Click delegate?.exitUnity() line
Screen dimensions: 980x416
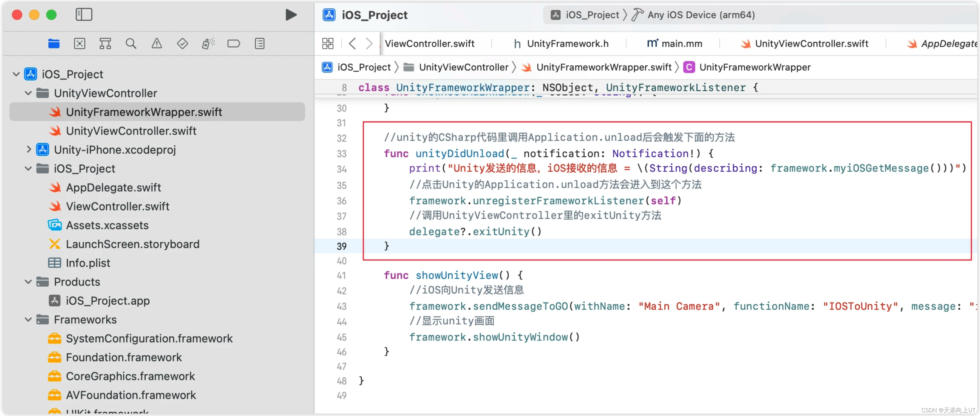475,231
